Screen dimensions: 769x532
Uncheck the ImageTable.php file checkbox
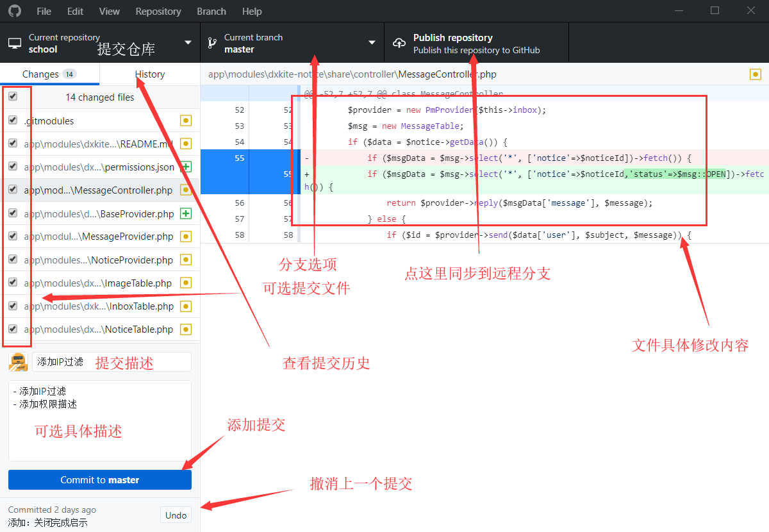[13, 283]
